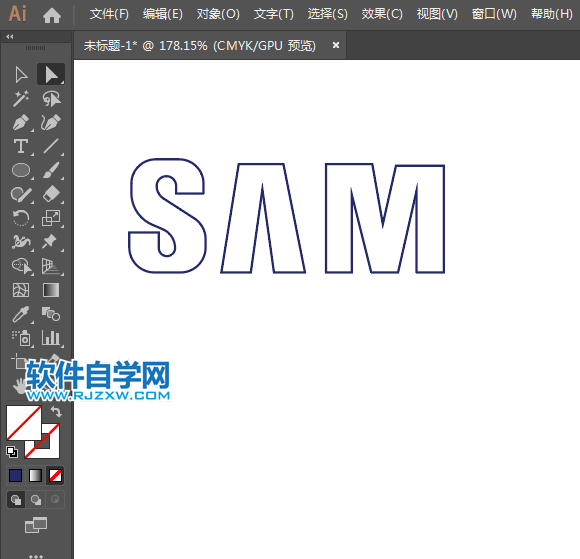Open the 效果(C) menu

coord(382,14)
